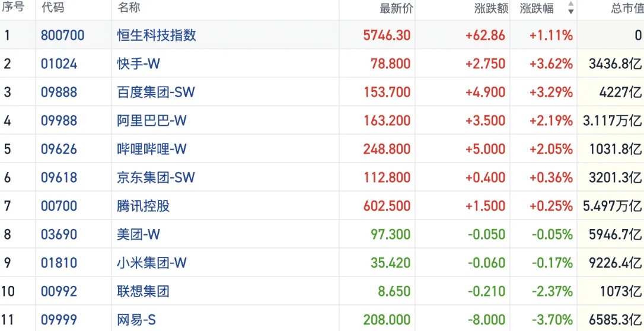This screenshot has width=644, height=331.
Task: Click the 哔哩哔哩-W name
Action: [x=152, y=149]
